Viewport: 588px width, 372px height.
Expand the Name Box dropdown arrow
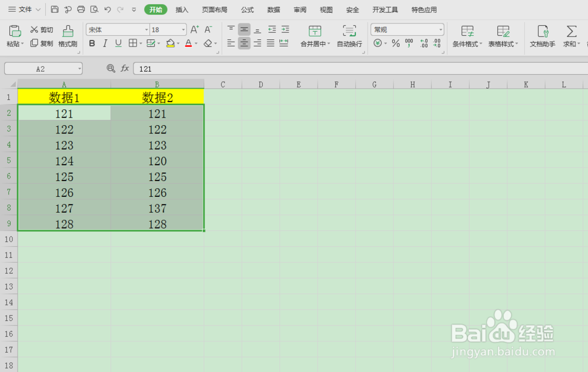click(79, 69)
